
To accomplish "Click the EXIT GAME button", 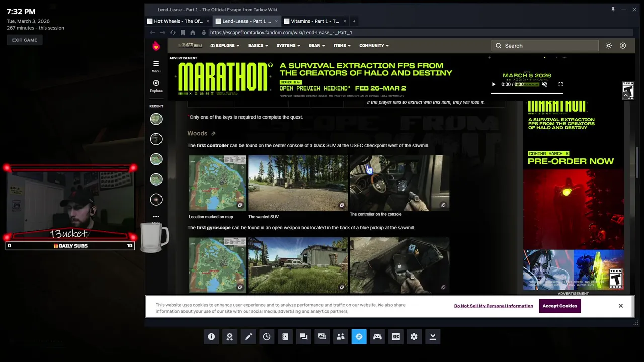I will (25, 40).
